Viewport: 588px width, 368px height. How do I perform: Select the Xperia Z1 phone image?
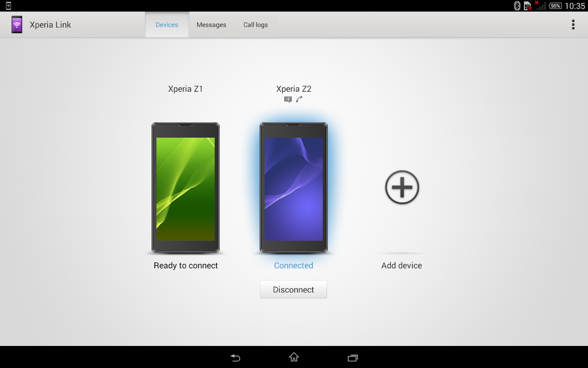(x=186, y=188)
